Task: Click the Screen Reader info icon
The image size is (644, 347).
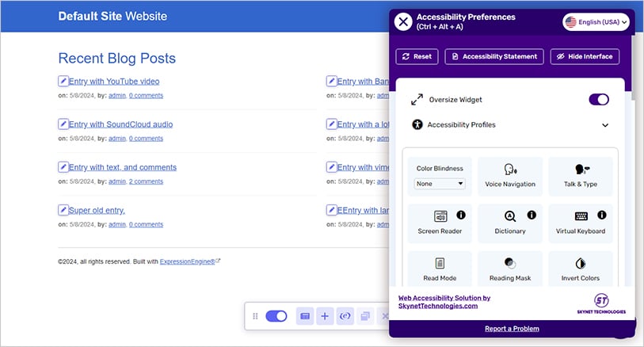Action: point(461,215)
